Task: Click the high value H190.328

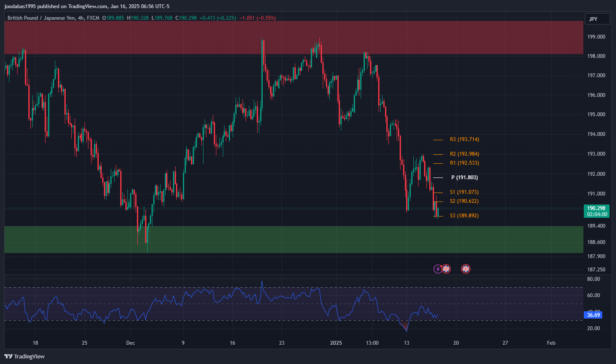Action: pos(138,18)
